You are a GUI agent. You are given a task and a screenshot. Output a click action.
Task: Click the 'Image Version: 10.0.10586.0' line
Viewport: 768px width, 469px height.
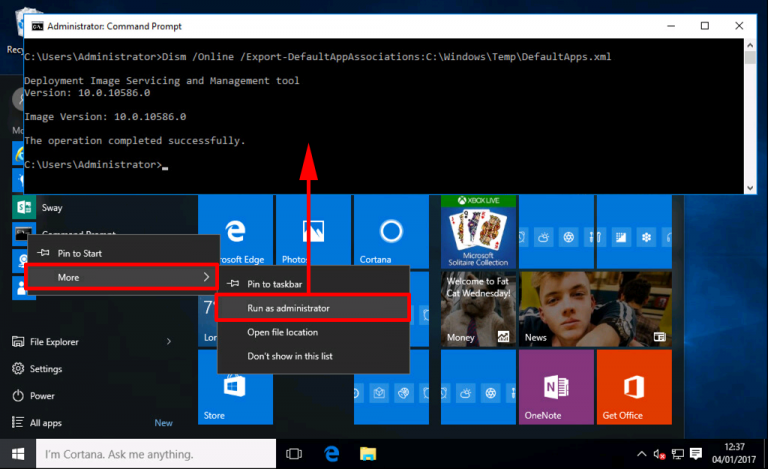105,117
